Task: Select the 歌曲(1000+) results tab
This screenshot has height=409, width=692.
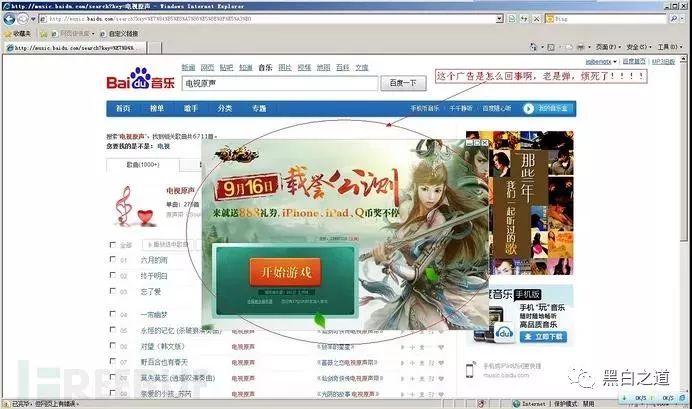Action: pos(143,165)
